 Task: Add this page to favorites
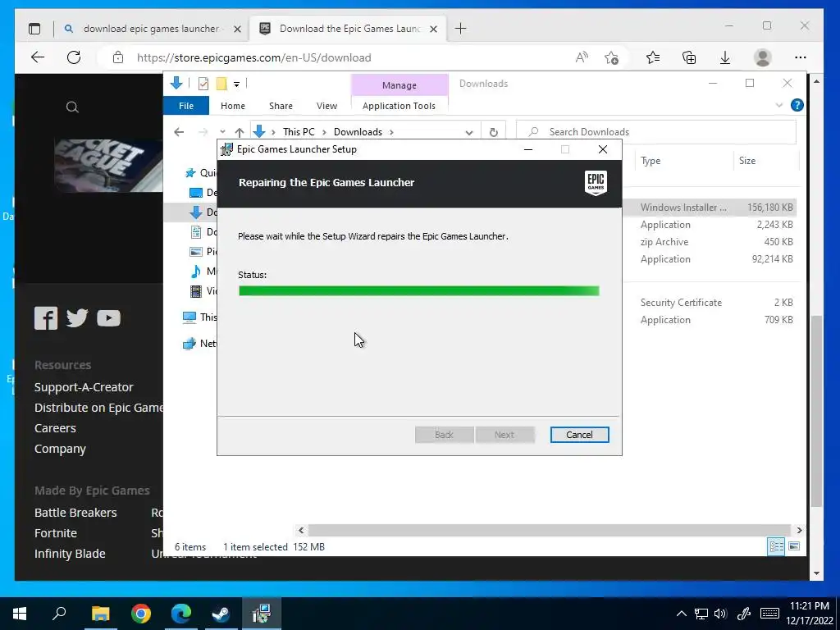[x=611, y=57]
